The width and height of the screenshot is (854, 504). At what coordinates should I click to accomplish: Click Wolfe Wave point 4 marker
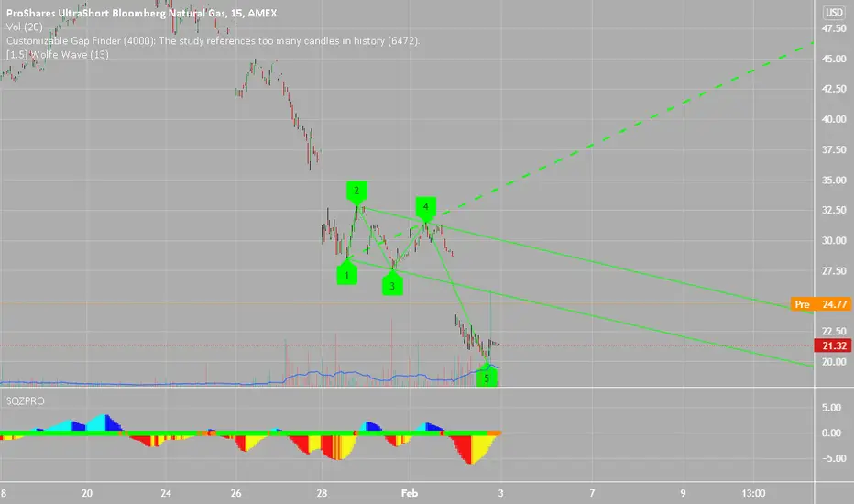pos(426,208)
